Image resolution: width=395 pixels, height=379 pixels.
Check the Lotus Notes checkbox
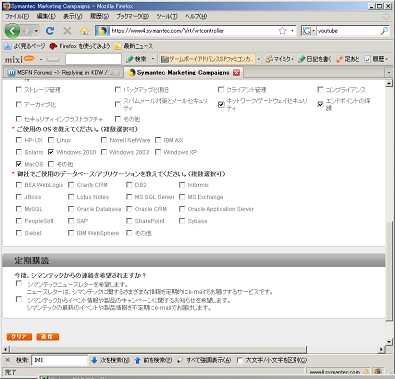71,197
